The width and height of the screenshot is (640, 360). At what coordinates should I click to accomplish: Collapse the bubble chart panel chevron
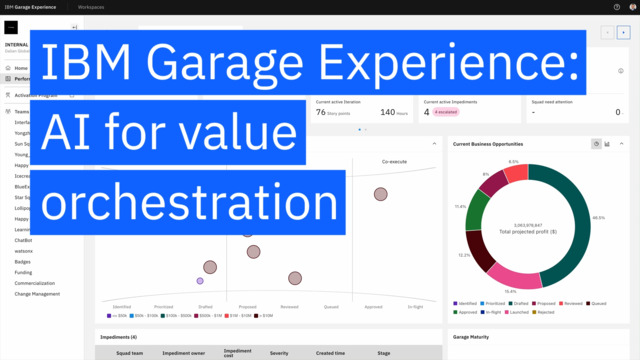[x=434, y=144]
